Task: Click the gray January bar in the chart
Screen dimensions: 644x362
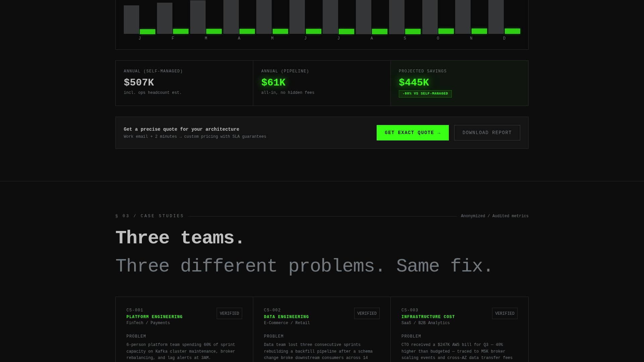Action: (131, 19)
